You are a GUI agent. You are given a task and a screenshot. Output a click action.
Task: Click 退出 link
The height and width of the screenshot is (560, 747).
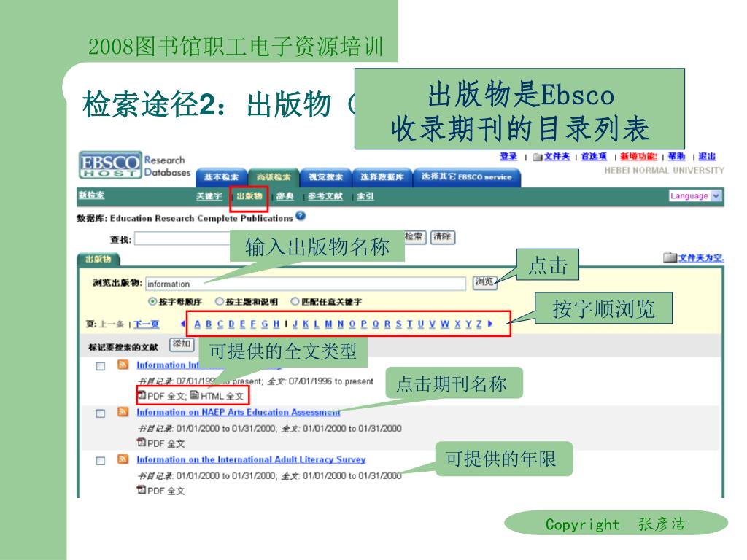pos(707,156)
